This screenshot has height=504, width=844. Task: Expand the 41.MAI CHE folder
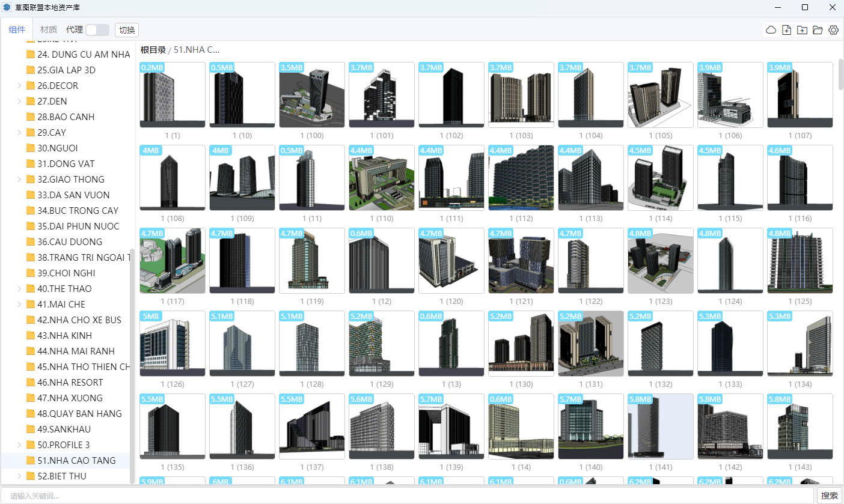click(x=20, y=305)
